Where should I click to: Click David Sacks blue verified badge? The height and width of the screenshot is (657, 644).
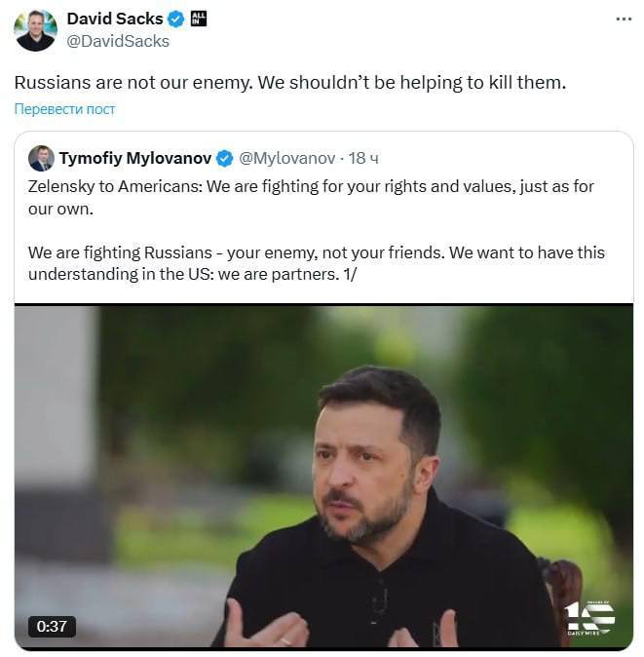coord(176,19)
